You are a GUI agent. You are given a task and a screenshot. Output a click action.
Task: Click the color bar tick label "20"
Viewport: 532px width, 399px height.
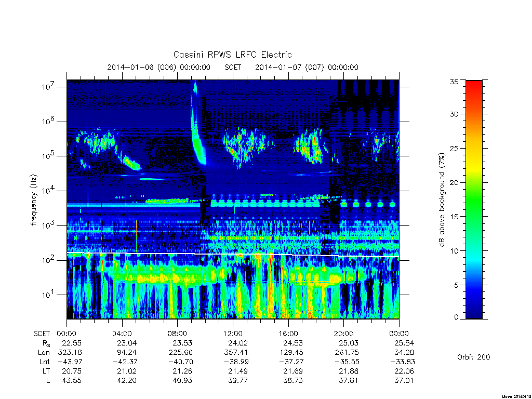click(x=454, y=182)
